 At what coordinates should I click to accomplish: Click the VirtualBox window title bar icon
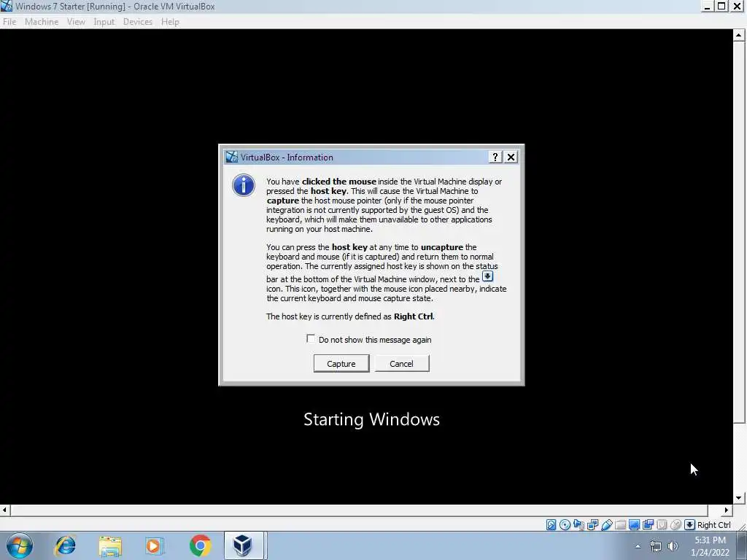click(x=7, y=6)
